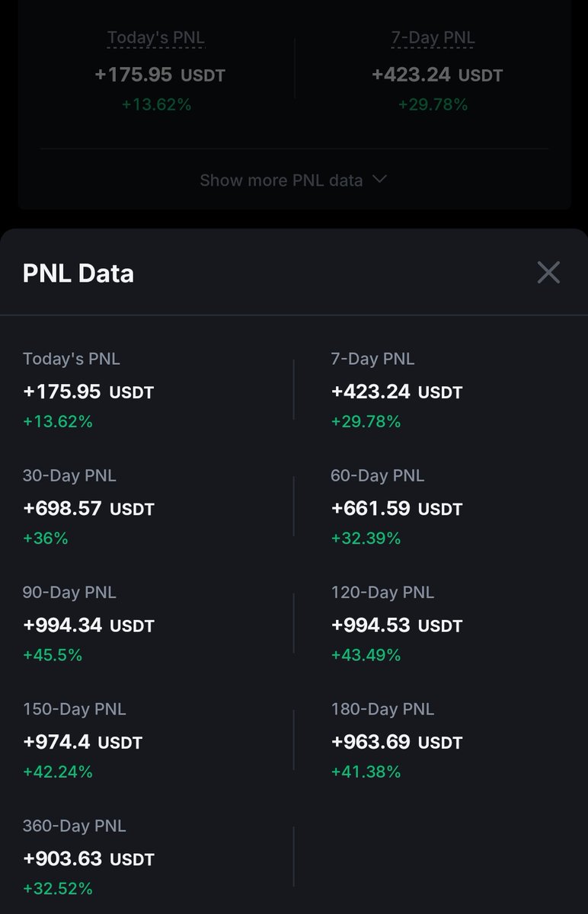Tap the underlined Today's PNL label at top
The width and height of the screenshot is (588, 914).
156,37
